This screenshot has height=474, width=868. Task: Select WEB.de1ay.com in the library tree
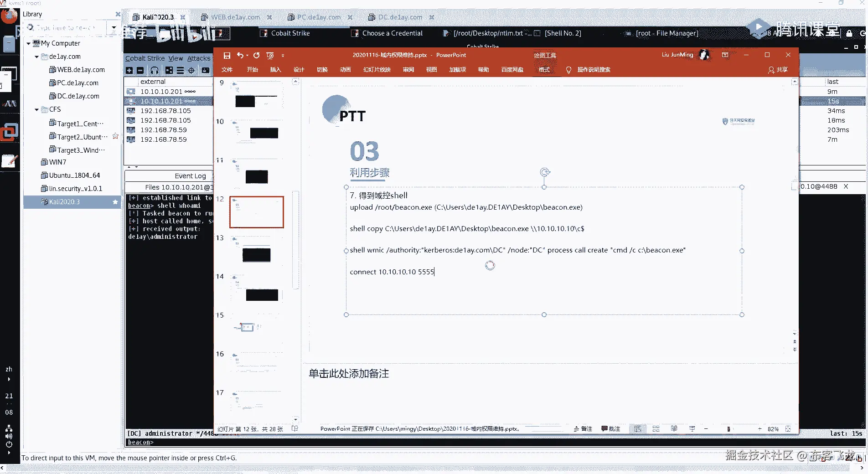pos(77,70)
